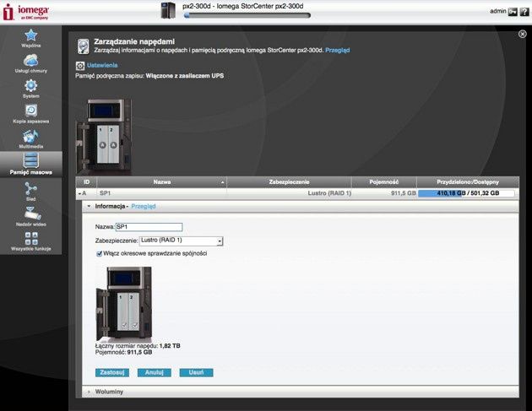
Task: Click the drive management hard disk icon
Action: tap(83, 46)
